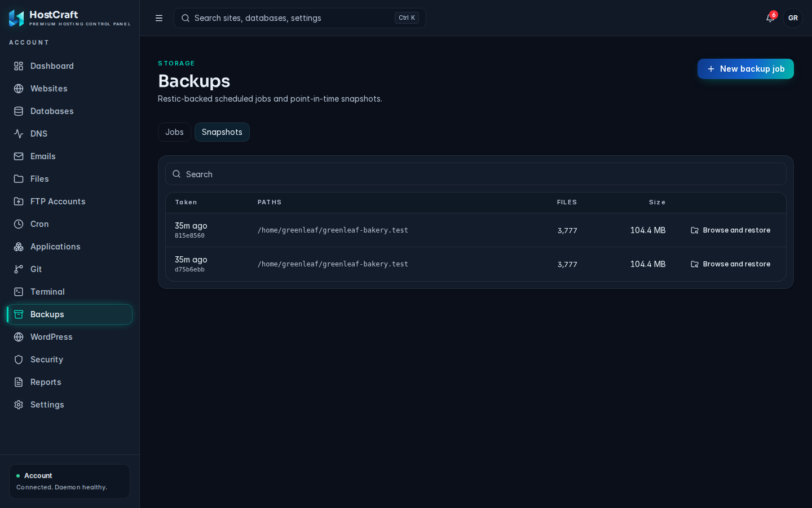Sort by the Taken column header
Screen dimensions: 812x508
pyautogui.click(x=186, y=202)
